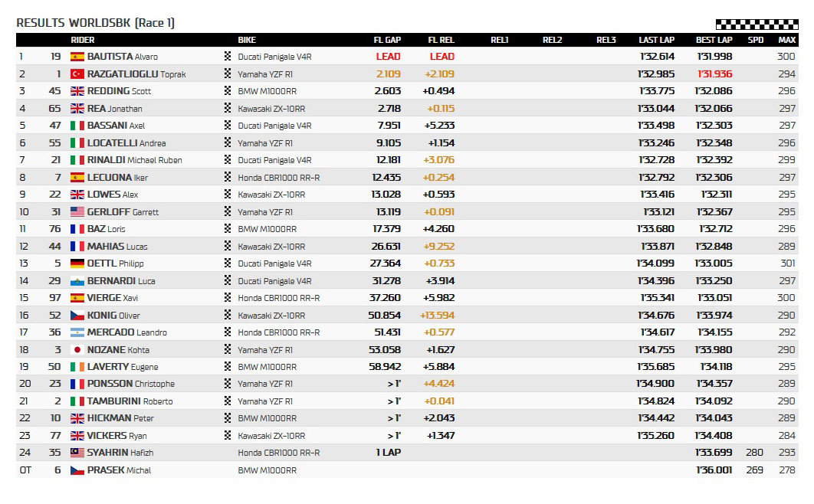Click the San Marino flag beside Bernardi
814x504 pixels.
(x=77, y=281)
